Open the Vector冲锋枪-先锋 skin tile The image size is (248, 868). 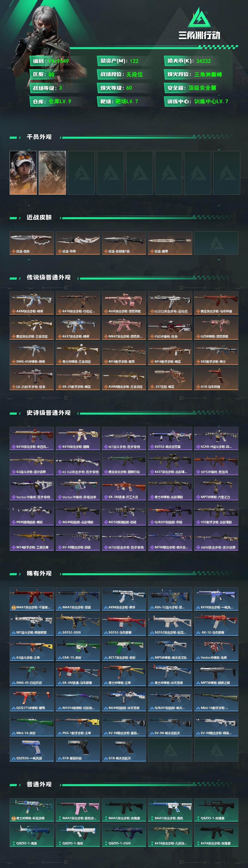tap(216, 649)
